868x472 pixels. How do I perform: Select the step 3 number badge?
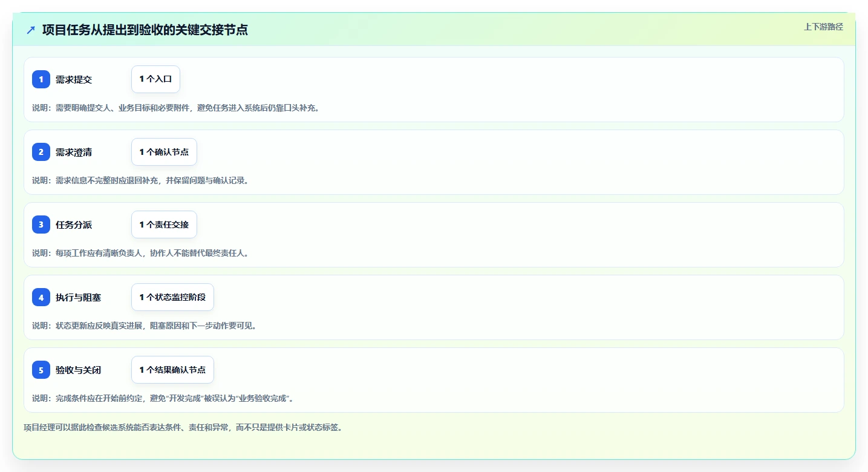[x=41, y=225]
